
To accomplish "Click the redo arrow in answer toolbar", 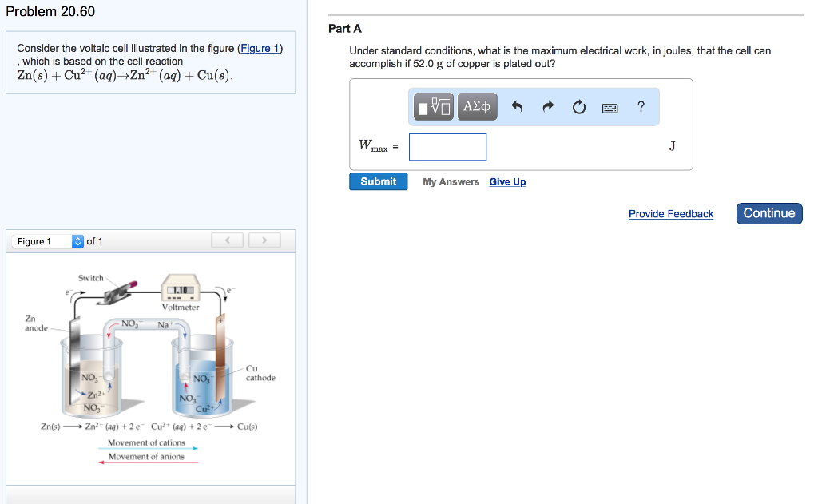I will tap(548, 107).
